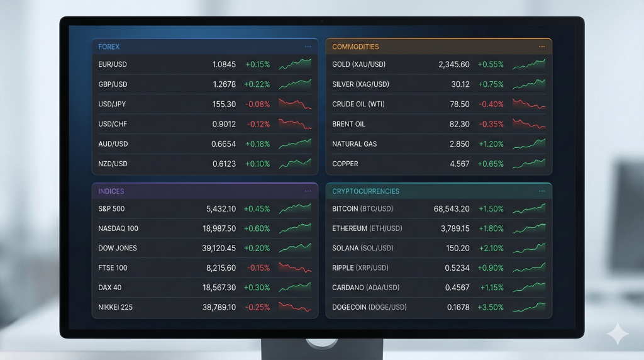This screenshot has height=360, width=644.
Task: Click the NIKKEI 225 sparkline chart
Action: tap(295, 307)
